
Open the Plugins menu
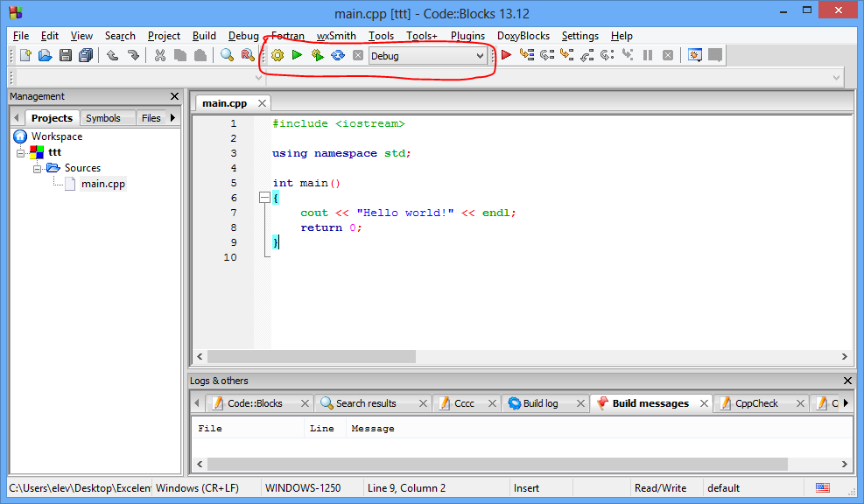[x=467, y=36]
